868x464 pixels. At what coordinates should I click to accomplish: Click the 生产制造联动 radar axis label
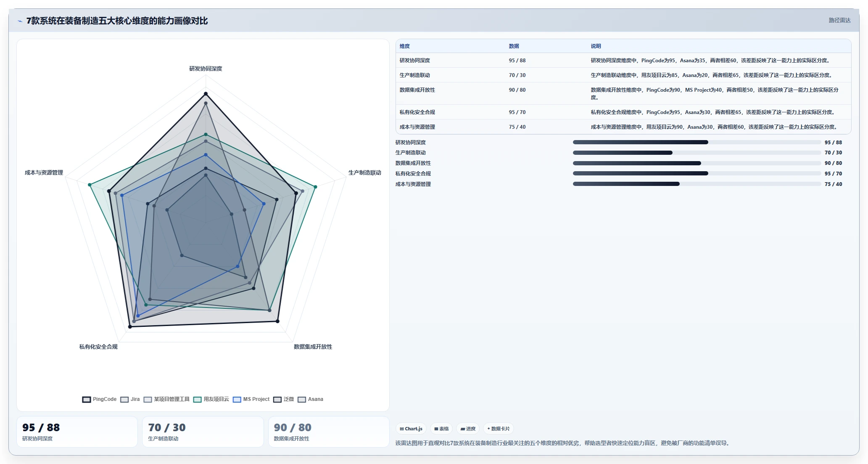click(365, 172)
